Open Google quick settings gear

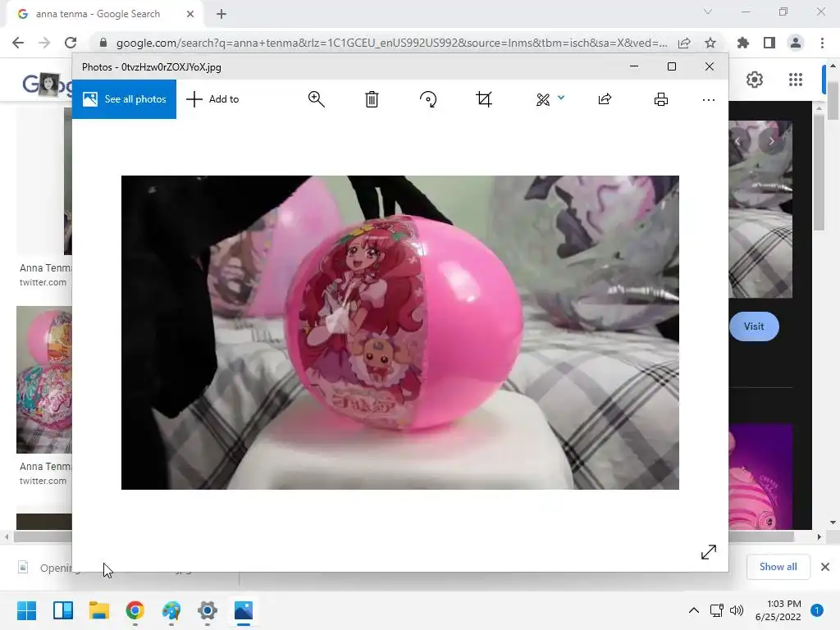coord(755,80)
